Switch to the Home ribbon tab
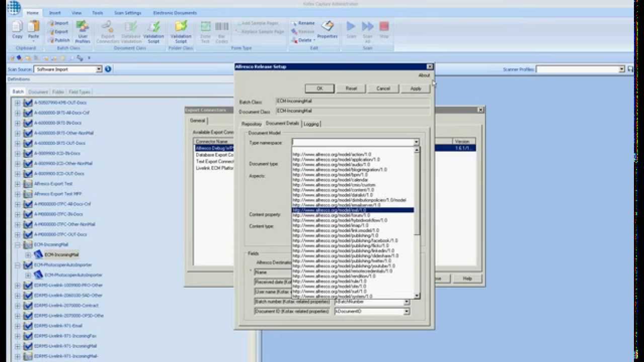 tap(33, 13)
